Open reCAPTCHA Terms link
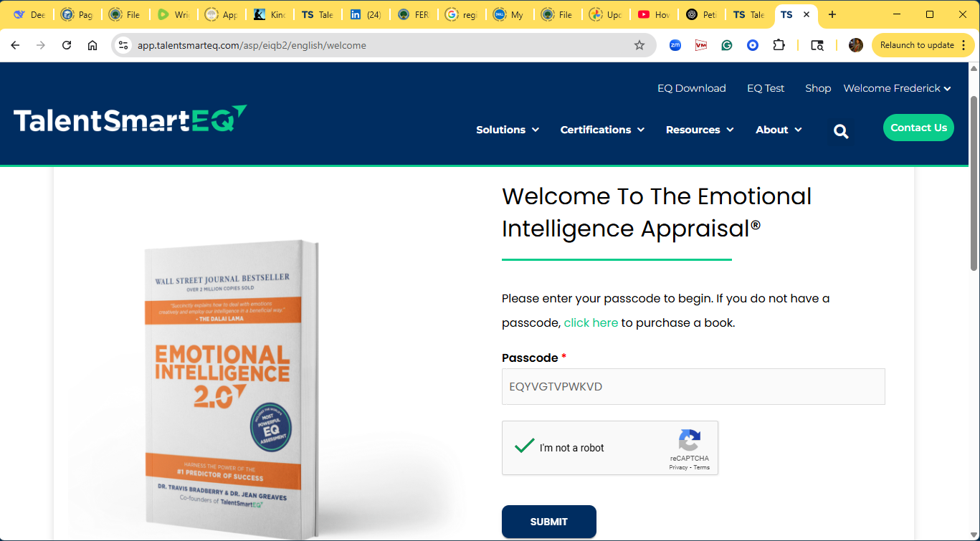Screen dimensions: 980x541 tap(702, 467)
